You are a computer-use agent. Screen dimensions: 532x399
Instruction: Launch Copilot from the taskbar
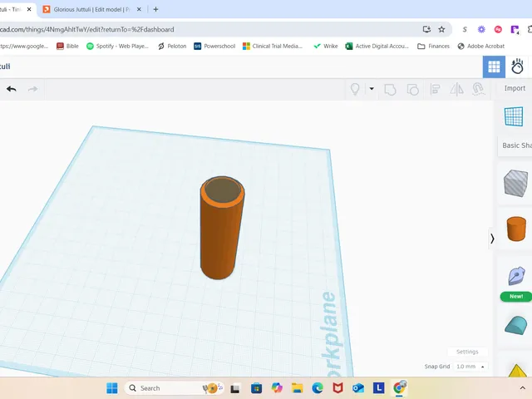[x=277, y=388]
